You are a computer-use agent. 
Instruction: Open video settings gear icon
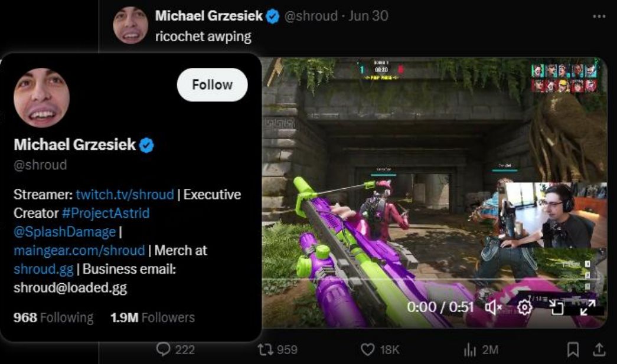tap(524, 307)
